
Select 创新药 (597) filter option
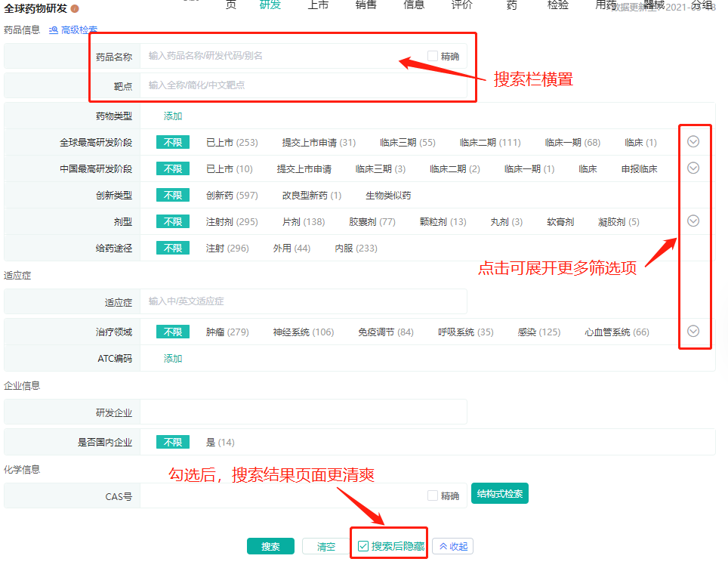[232, 196]
